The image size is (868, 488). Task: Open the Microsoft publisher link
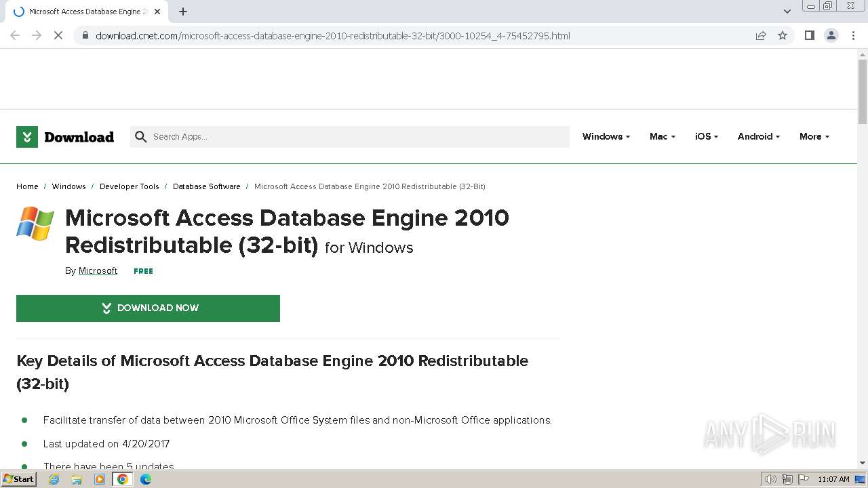tap(98, 270)
